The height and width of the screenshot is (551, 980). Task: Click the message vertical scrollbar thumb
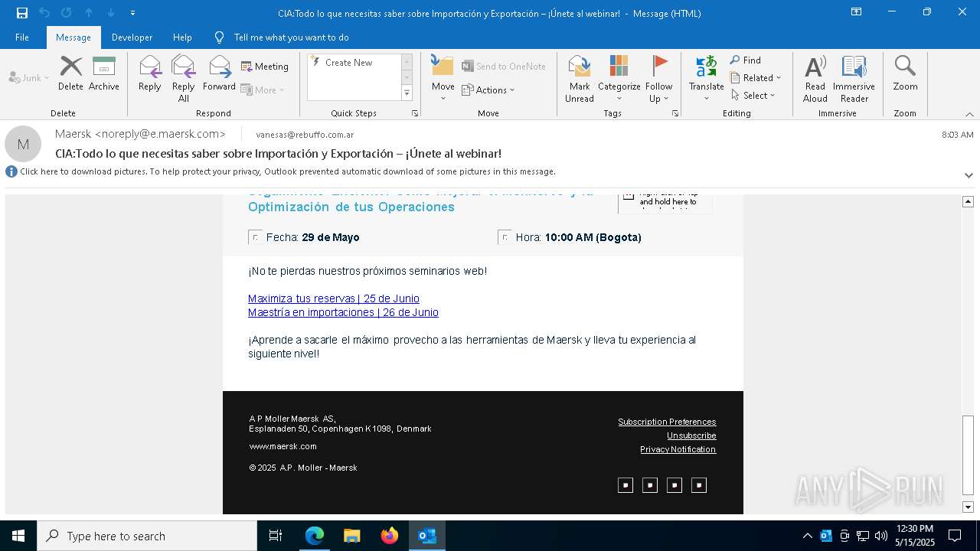coord(968,455)
